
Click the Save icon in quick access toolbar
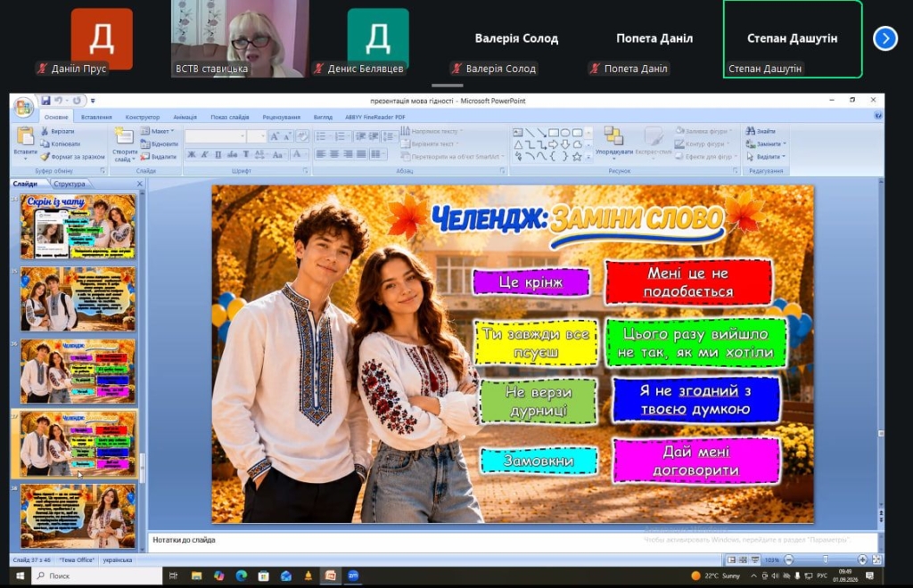click(x=45, y=101)
